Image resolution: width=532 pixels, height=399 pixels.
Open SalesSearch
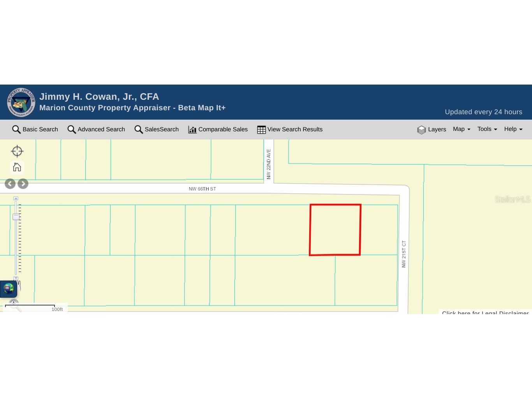[157, 129]
